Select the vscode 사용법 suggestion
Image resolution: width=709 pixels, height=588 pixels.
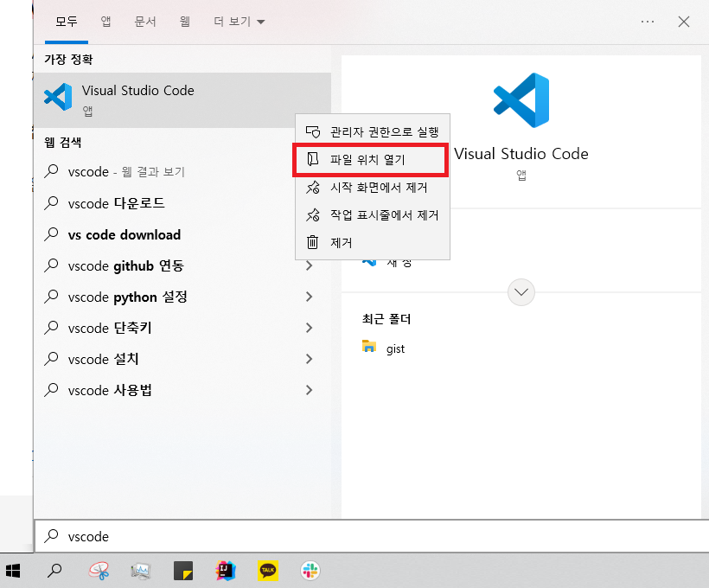pos(182,390)
